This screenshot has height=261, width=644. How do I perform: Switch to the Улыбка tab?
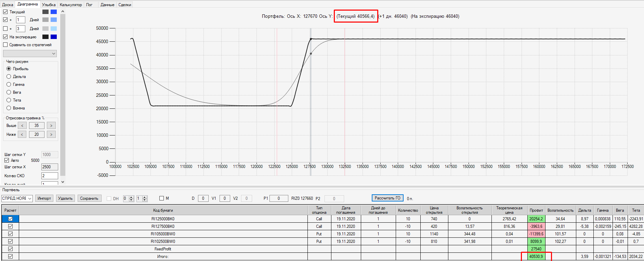click(x=49, y=5)
